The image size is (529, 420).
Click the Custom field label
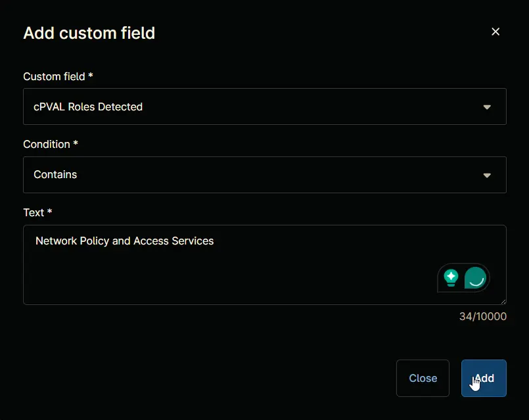pyautogui.click(x=58, y=77)
